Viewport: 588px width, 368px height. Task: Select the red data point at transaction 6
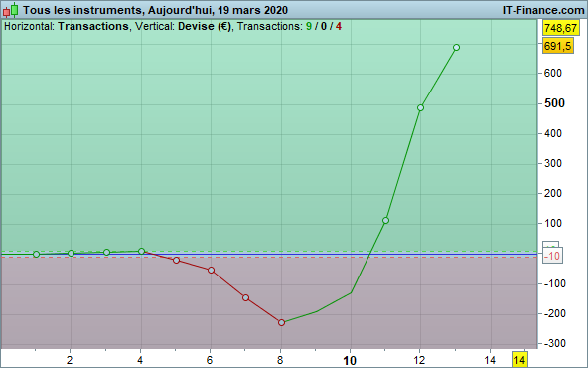pos(212,270)
